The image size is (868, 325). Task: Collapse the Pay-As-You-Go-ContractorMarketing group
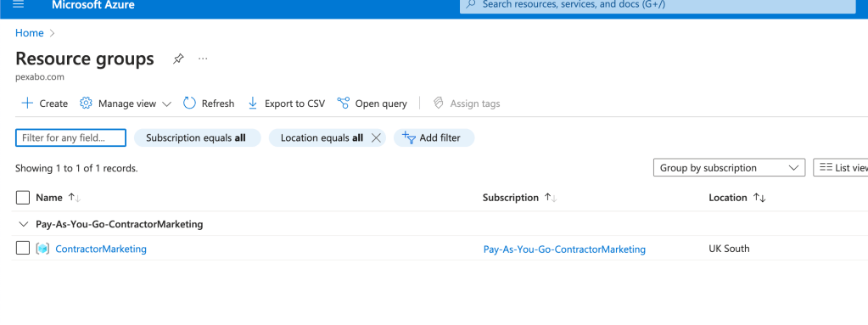23,224
